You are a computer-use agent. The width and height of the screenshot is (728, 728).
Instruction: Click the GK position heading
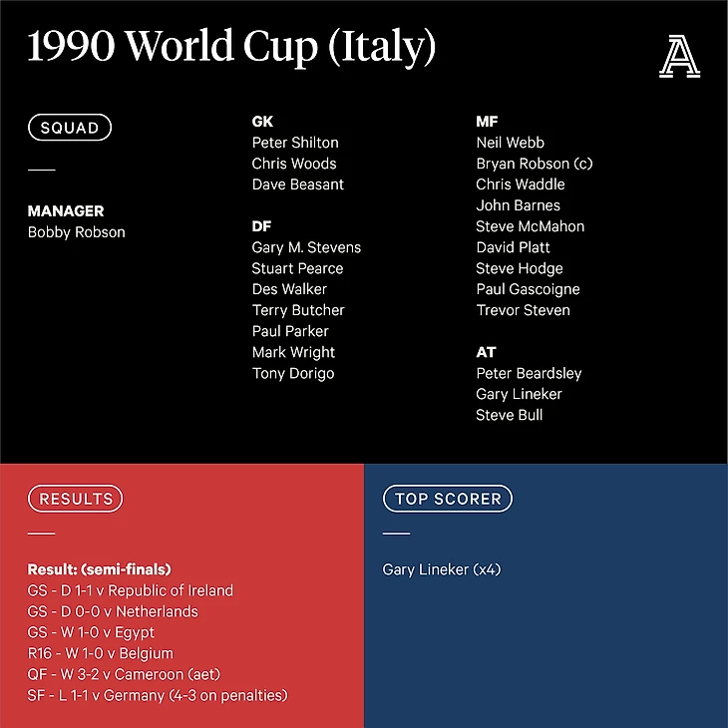[262, 122]
